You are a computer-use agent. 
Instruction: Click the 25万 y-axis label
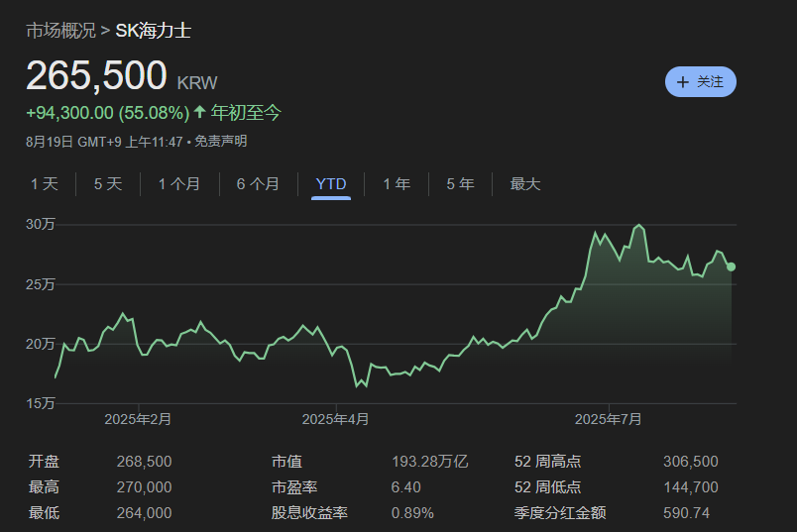tap(41, 284)
